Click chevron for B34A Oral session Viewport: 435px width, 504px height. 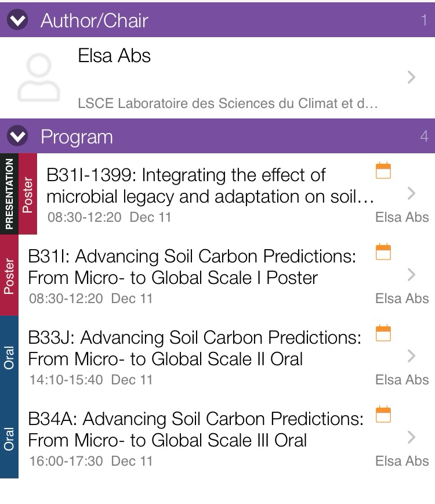(411, 437)
